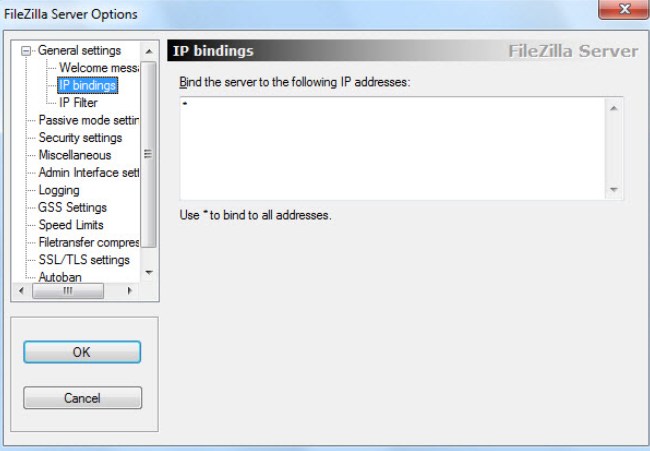Image resolution: width=650 pixels, height=451 pixels.
Task: Click the tree's horizontal scroll right arrow
Action: [130, 291]
